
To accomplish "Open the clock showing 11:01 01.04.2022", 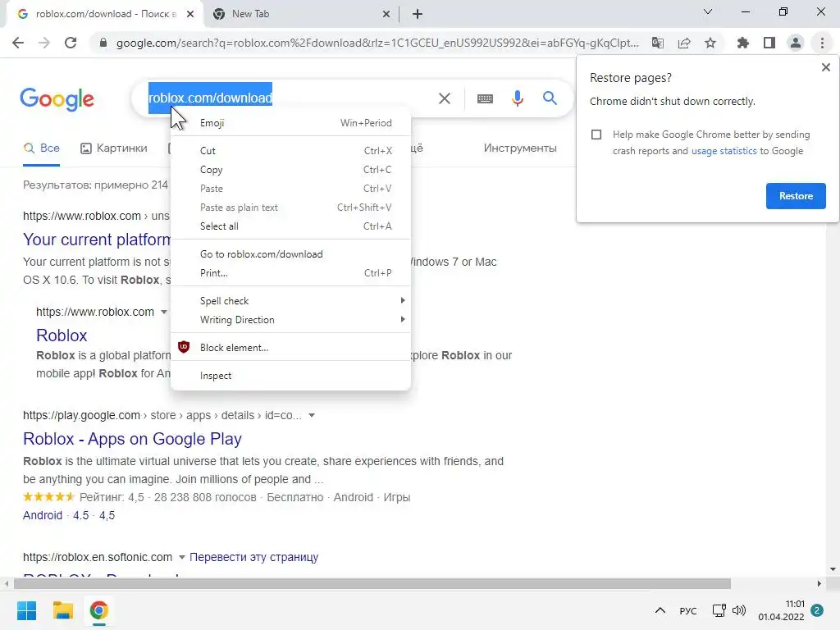I will 781,610.
